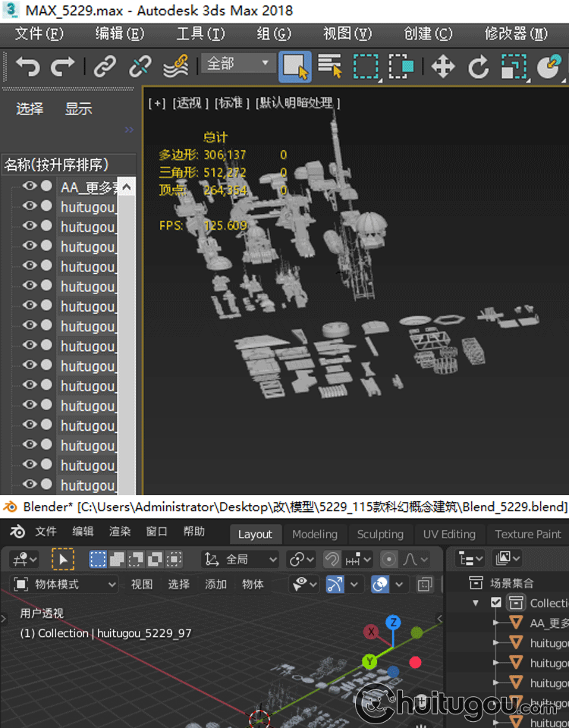
Task: Select the Tweak arrow tool in Blender
Action: click(63, 560)
